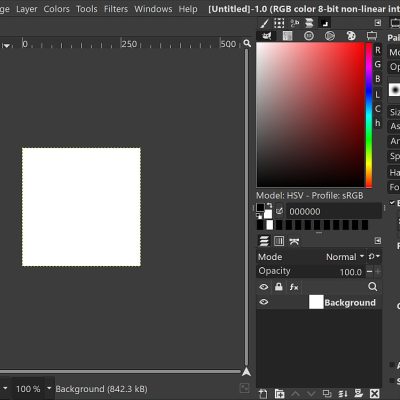Click the white swatch in color history
The height and width of the screenshot is (400, 400).
269,225
